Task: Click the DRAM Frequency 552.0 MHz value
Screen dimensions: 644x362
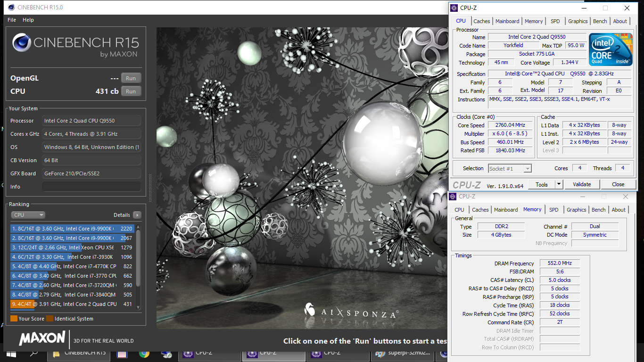Action: 559,263
